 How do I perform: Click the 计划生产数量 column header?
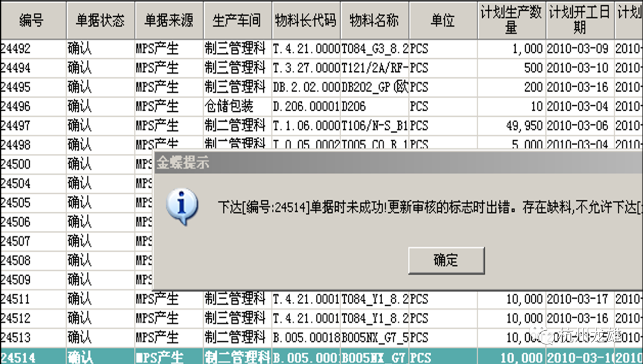511,20
